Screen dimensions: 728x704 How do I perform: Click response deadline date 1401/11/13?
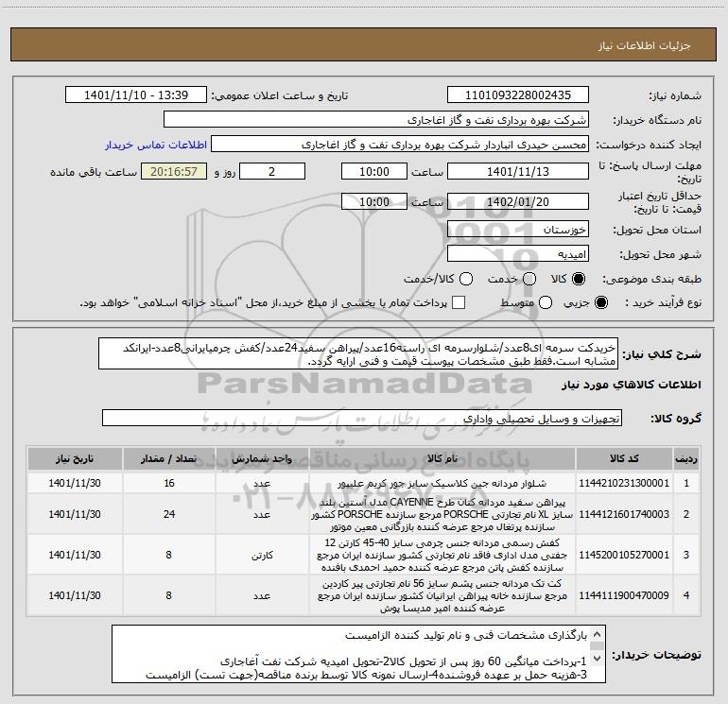click(x=518, y=171)
